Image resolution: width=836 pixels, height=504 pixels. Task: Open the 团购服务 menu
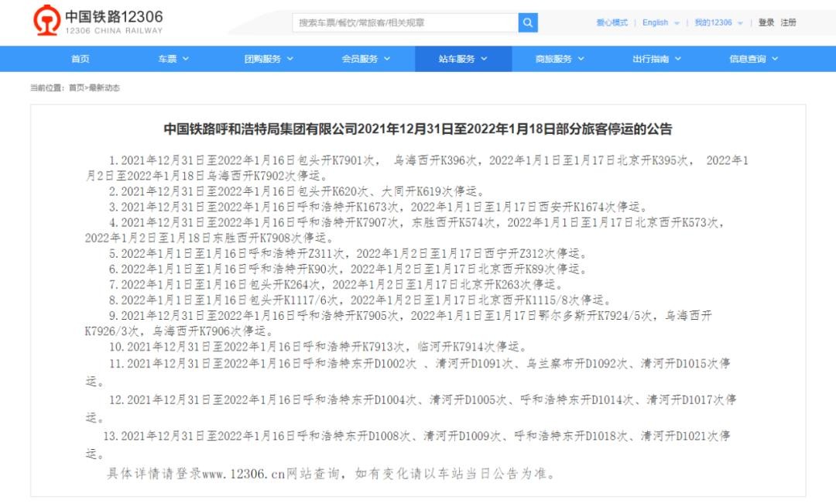[269, 59]
